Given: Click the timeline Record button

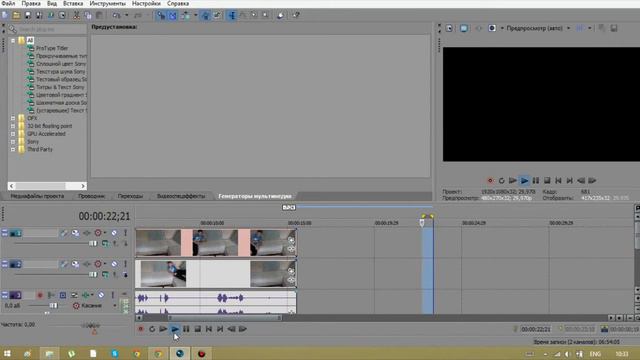Looking at the screenshot, I should [140, 329].
